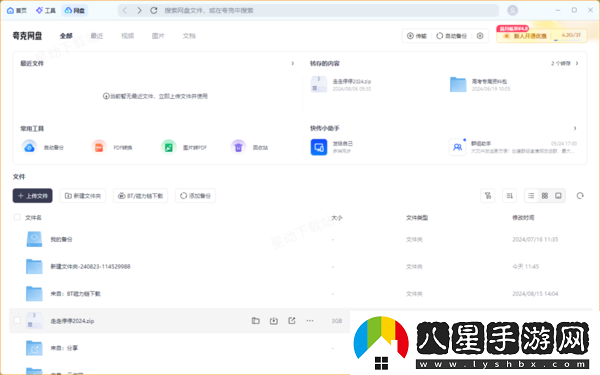Click the 上传文件 upload button
The width and height of the screenshot is (600, 375).
[x=33, y=196]
